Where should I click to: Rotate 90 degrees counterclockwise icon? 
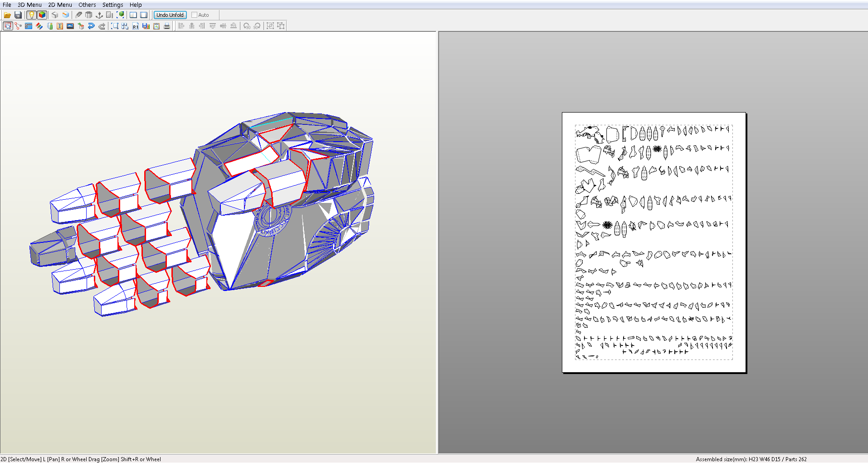[246, 26]
